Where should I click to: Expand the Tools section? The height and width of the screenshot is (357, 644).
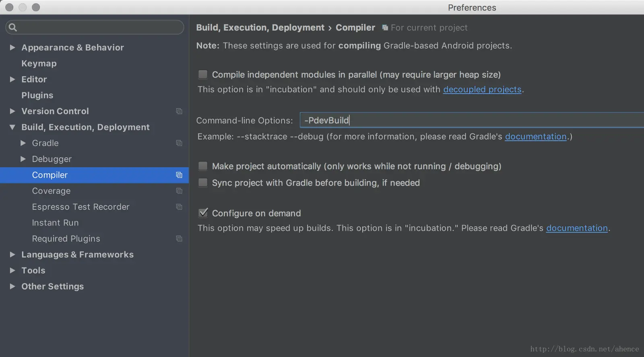pos(12,271)
